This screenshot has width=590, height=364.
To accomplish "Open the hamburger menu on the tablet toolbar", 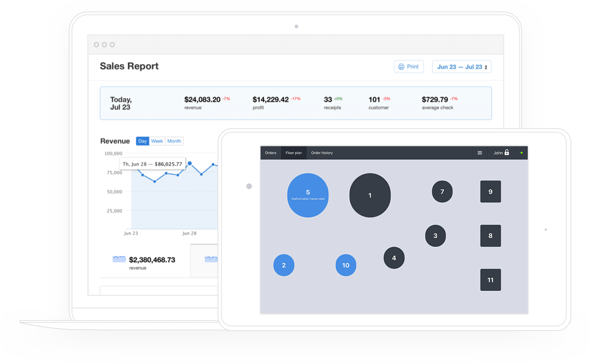I will click(480, 152).
